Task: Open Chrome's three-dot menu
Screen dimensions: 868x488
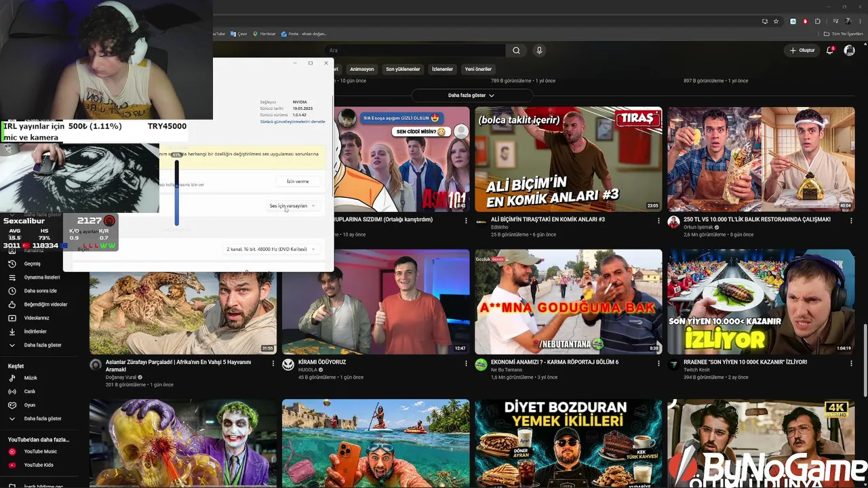Action: pos(859,21)
